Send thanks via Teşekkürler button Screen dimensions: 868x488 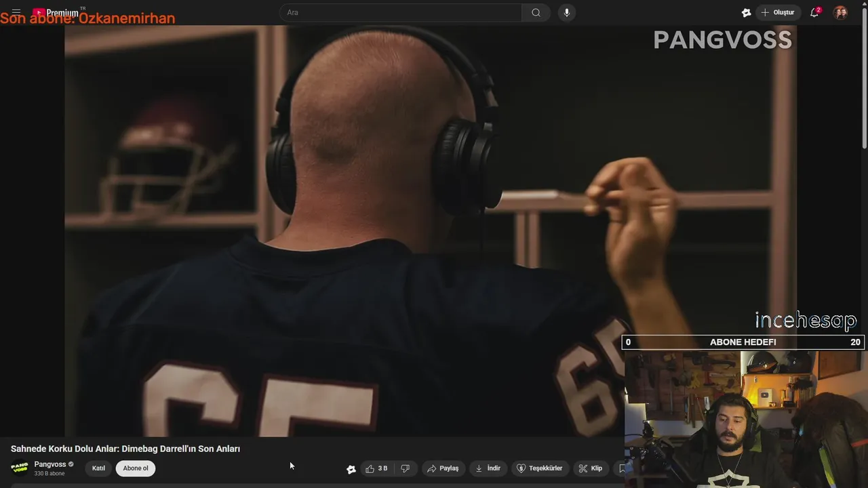[540, 468]
